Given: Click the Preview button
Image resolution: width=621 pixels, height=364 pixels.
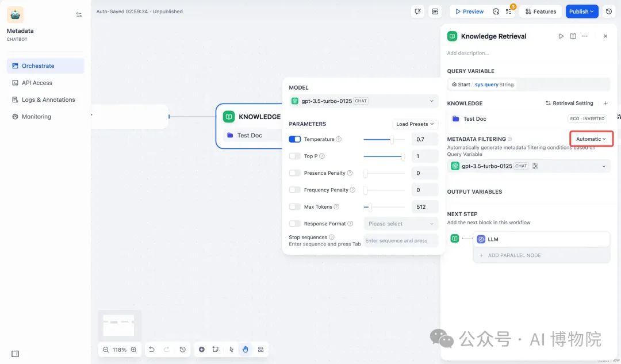Looking at the screenshot, I should [x=469, y=12].
